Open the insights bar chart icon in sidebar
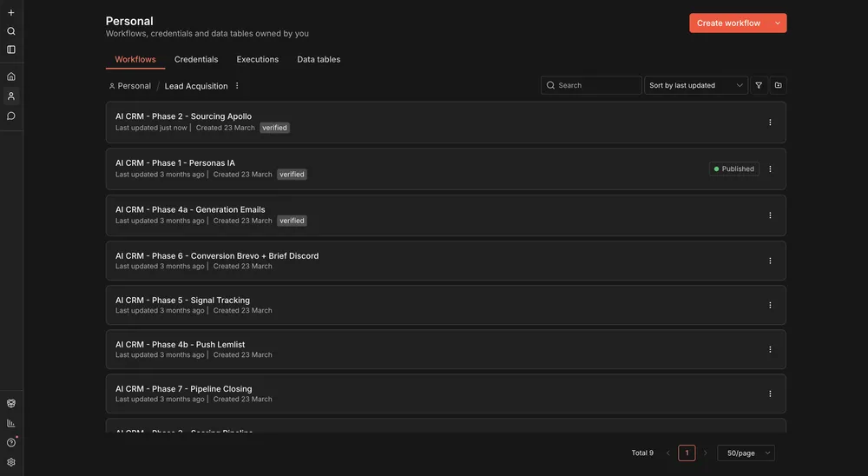Viewport: 868px width, 476px height. 11,423
